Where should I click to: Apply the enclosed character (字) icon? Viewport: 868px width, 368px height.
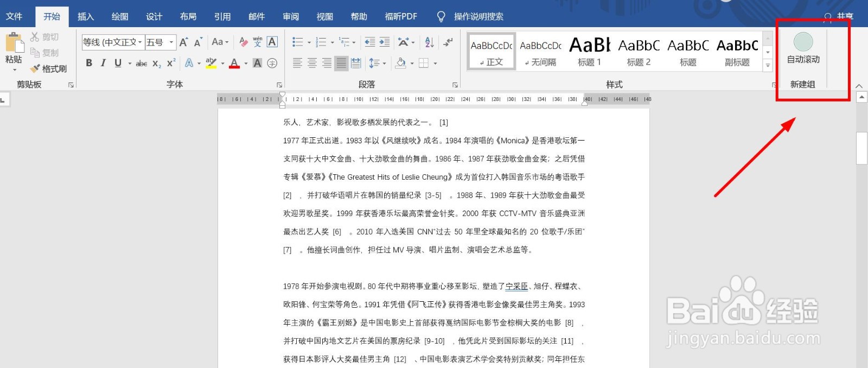(x=272, y=64)
